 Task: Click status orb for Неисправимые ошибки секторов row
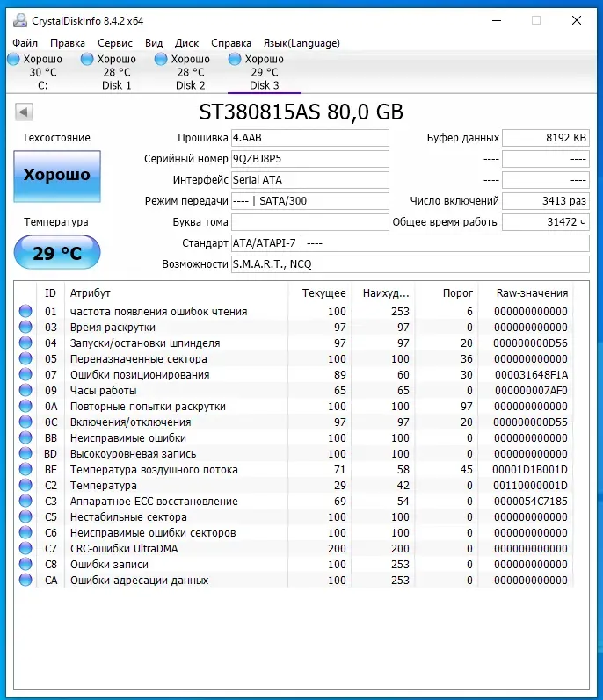pyautogui.click(x=25, y=532)
